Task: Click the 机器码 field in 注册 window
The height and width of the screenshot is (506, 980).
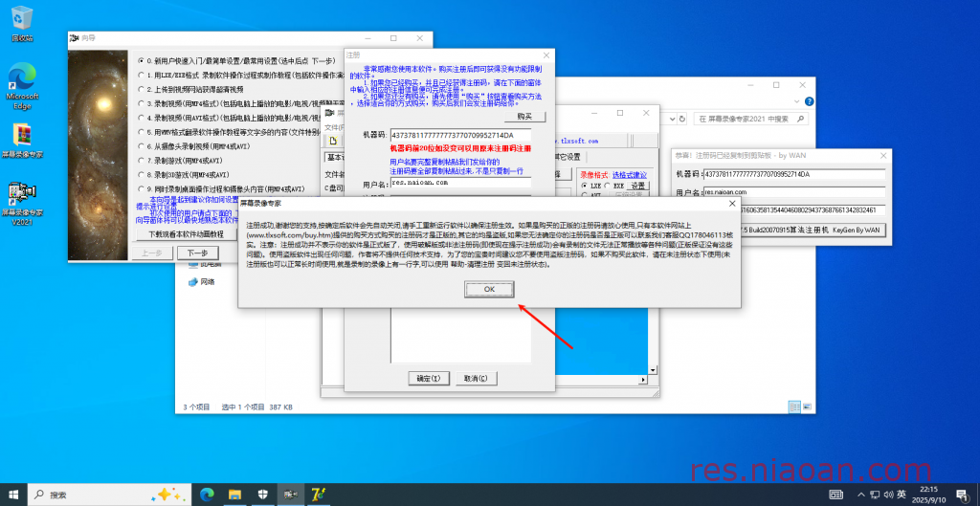Action: (460, 135)
